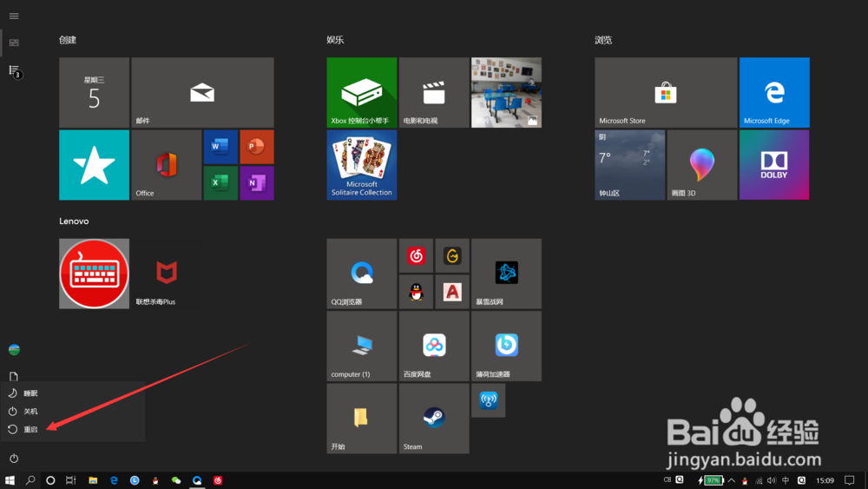Select Shut down in the power menu
The width and height of the screenshot is (868, 489).
tap(73, 412)
